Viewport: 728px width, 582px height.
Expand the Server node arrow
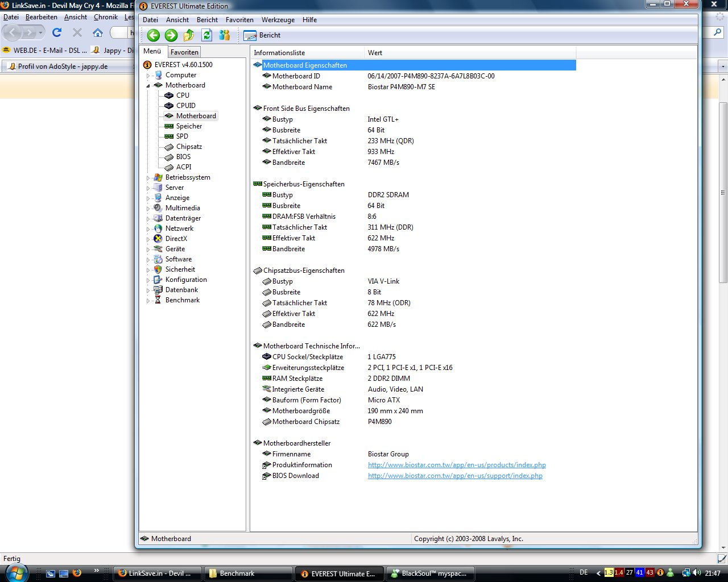(148, 188)
